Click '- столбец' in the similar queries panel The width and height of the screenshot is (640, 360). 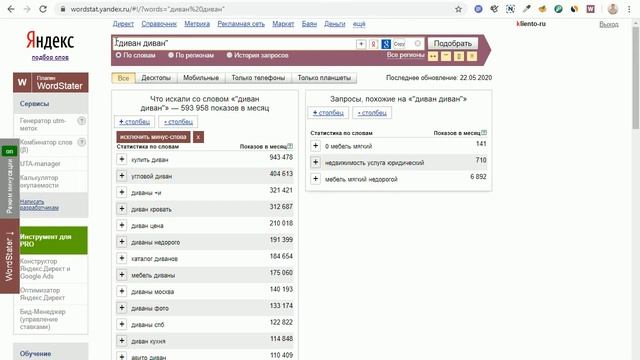coord(372,113)
